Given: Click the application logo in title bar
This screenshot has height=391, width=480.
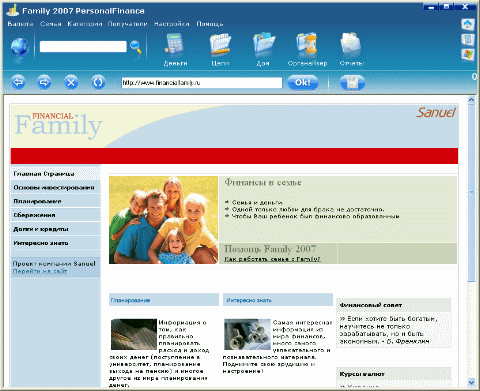Looking at the screenshot, I should point(13,11).
